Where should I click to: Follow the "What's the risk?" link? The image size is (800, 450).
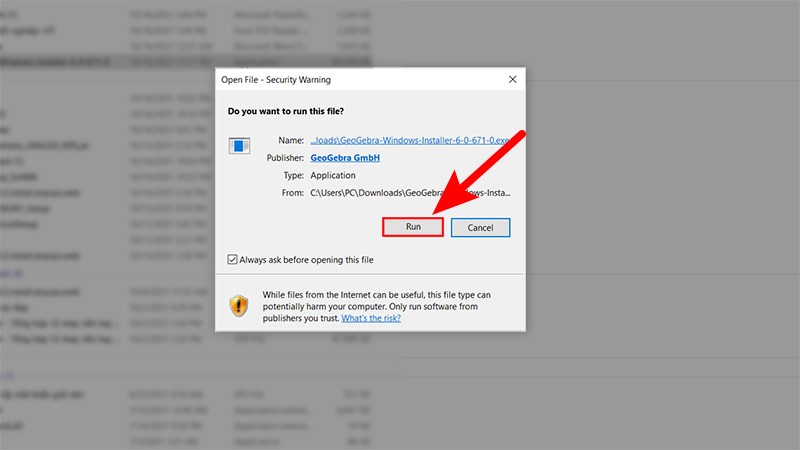(x=371, y=318)
